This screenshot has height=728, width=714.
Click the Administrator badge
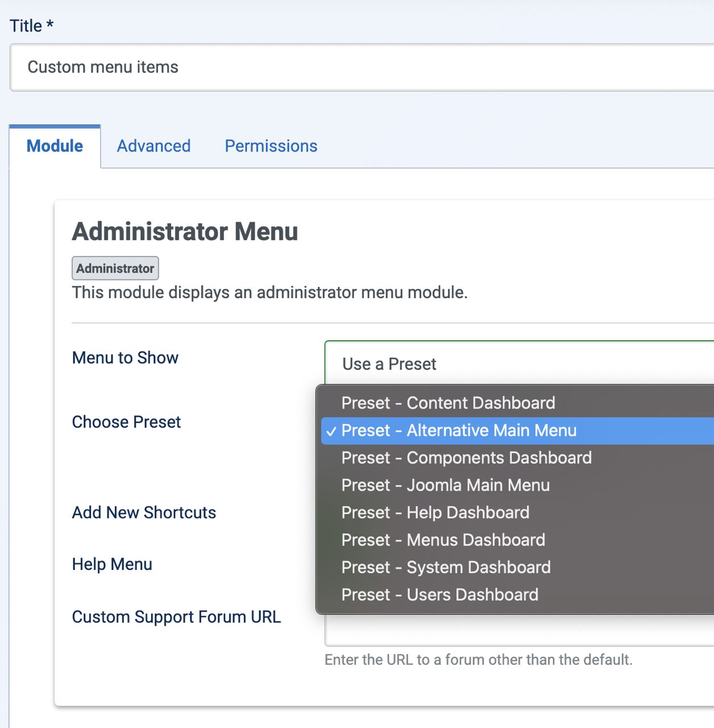[x=115, y=268]
